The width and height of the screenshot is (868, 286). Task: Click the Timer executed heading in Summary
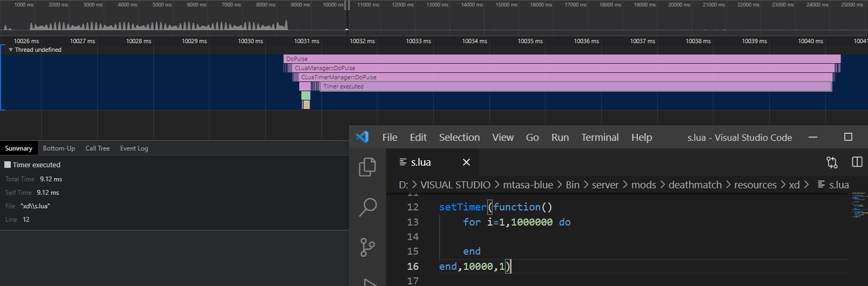click(37, 165)
